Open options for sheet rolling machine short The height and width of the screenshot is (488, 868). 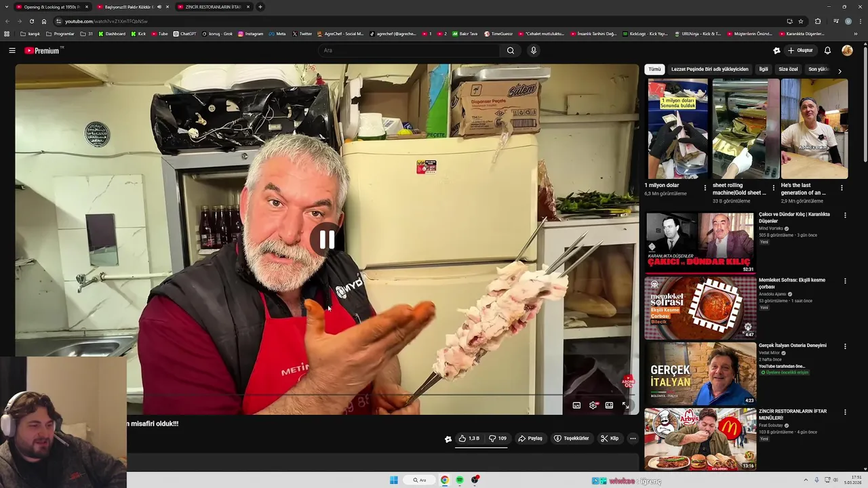773,188
